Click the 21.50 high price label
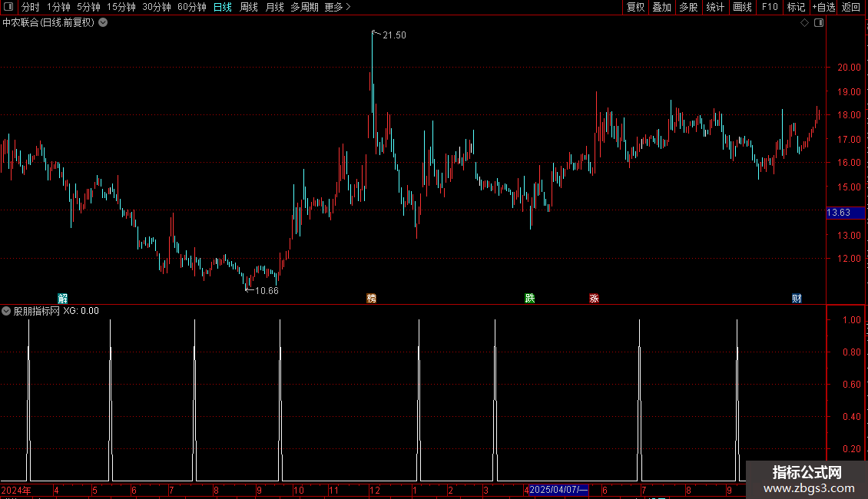868x499 pixels. pyautogui.click(x=394, y=35)
